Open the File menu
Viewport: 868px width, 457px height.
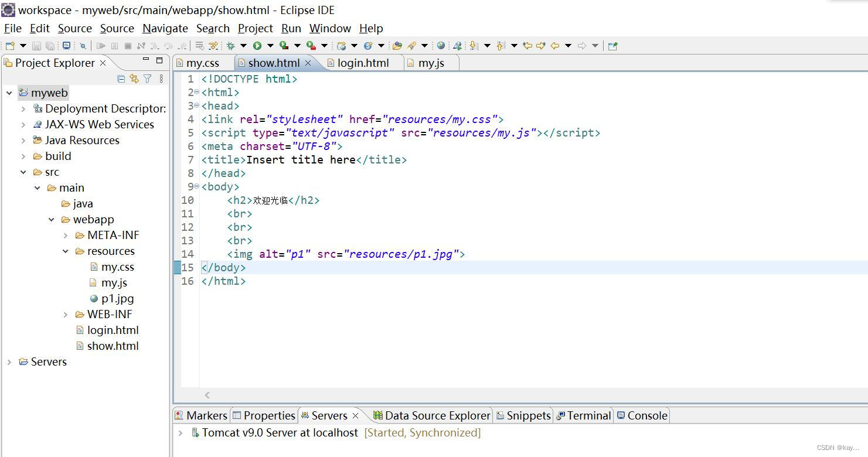click(13, 28)
